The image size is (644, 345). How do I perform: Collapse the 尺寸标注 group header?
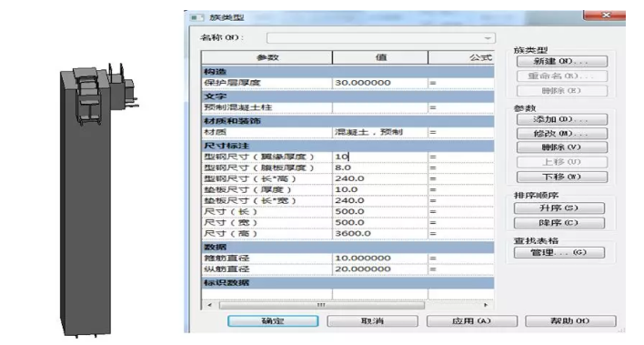click(x=347, y=146)
